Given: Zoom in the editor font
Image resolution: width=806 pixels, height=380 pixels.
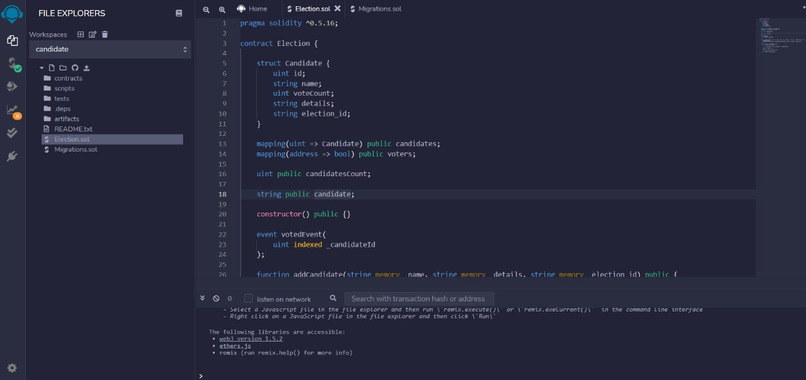Looking at the screenshot, I should click(222, 9).
